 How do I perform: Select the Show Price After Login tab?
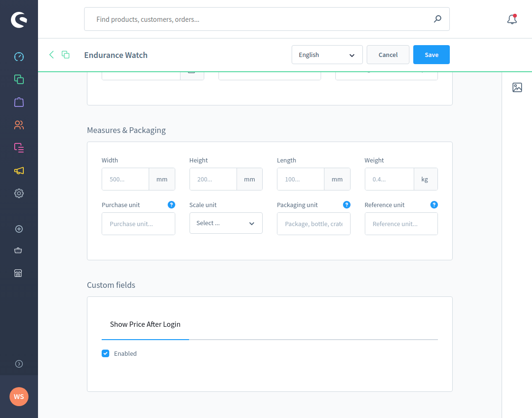(x=145, y=324)
